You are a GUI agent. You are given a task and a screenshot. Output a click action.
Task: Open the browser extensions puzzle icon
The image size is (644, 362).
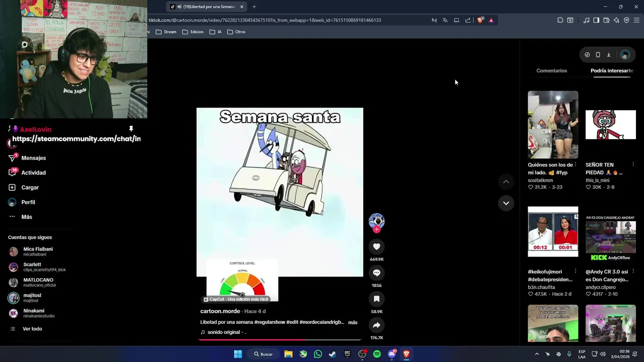point(560,20)
